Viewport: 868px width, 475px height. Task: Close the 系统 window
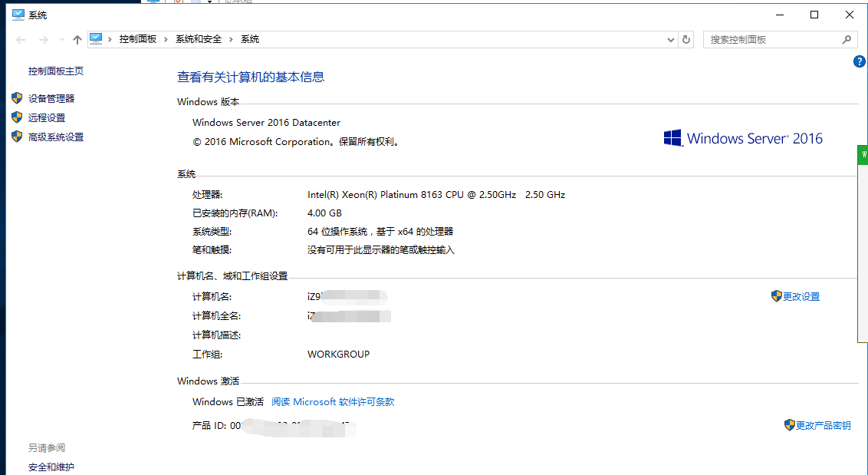pyautogui.click(x=849, y=15)
